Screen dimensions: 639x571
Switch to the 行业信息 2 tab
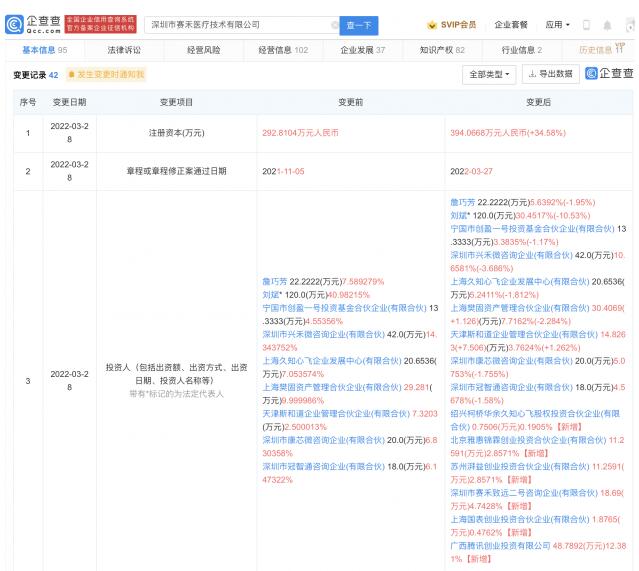[x=522, y=50]
